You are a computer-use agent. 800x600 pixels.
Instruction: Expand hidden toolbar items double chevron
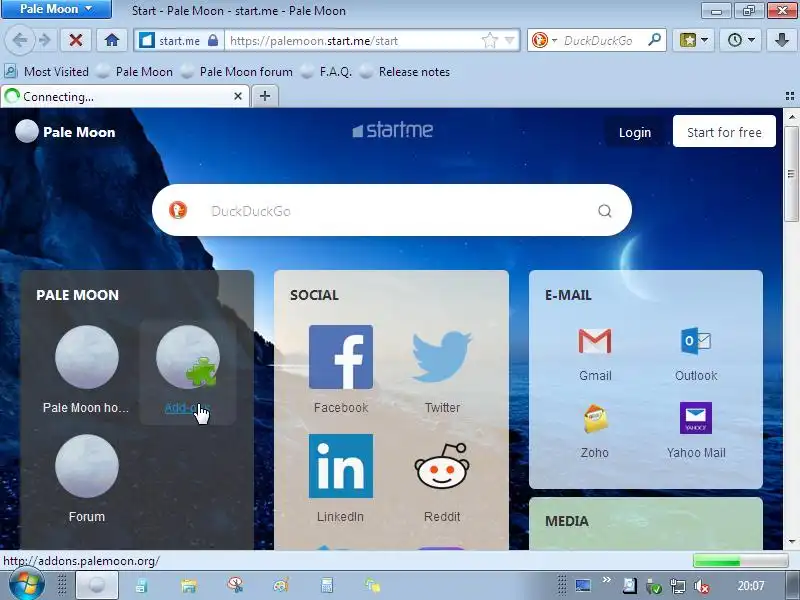pos(607,580)
